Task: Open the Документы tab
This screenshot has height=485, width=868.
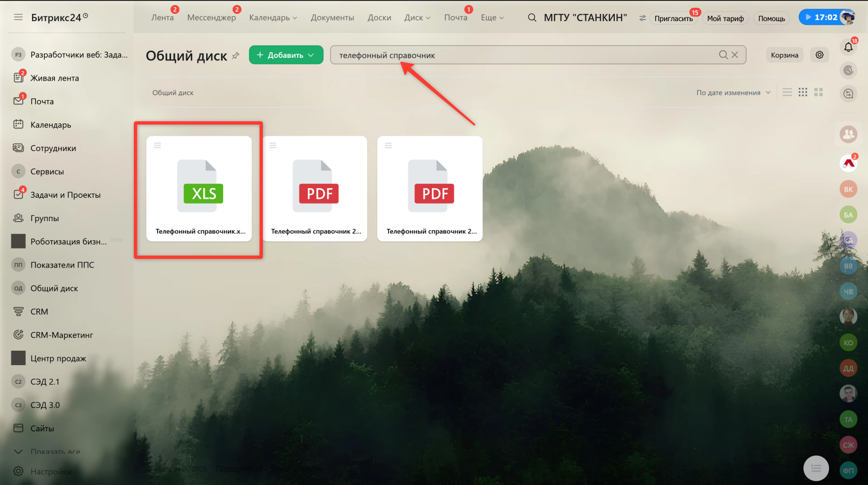Action: 332,18
